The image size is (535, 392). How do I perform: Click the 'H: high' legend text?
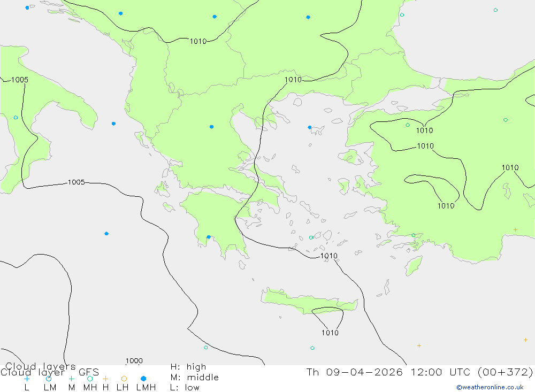point(188,367)
